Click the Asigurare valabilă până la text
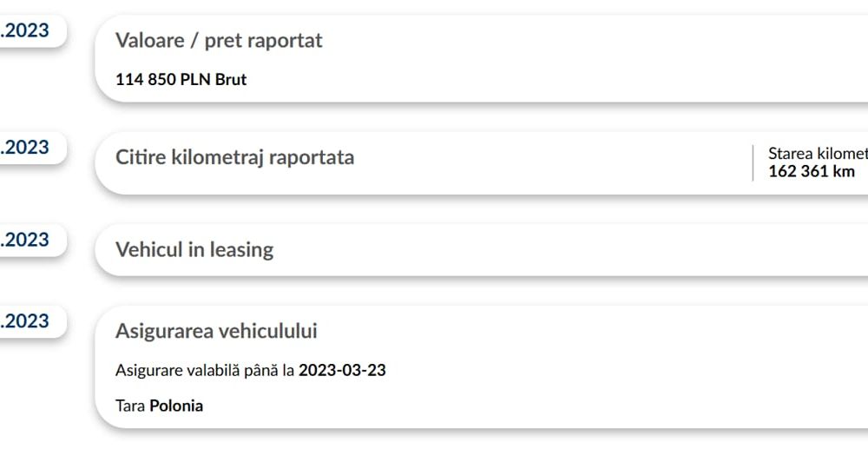The height and width of the screenshot is (449, 868). 205,371
